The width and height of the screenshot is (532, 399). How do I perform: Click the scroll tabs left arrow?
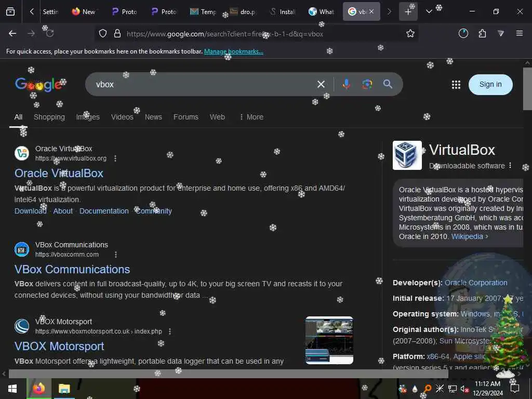tap(32, 12)
